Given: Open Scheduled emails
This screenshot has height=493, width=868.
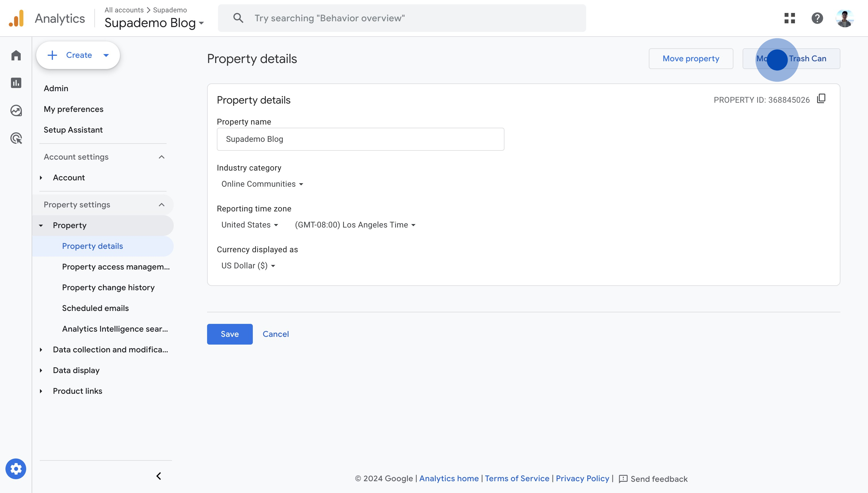Looking at the screenshot, I should coord(95,308).
